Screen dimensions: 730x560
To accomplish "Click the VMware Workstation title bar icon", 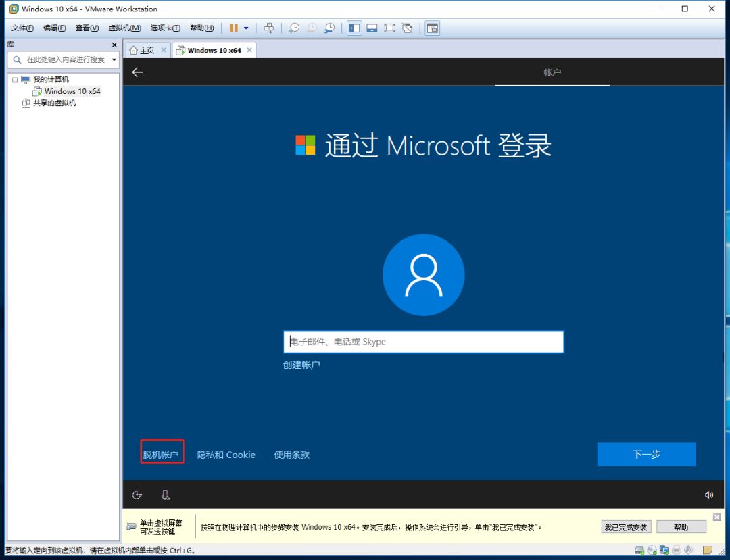I will click(14, 9).
